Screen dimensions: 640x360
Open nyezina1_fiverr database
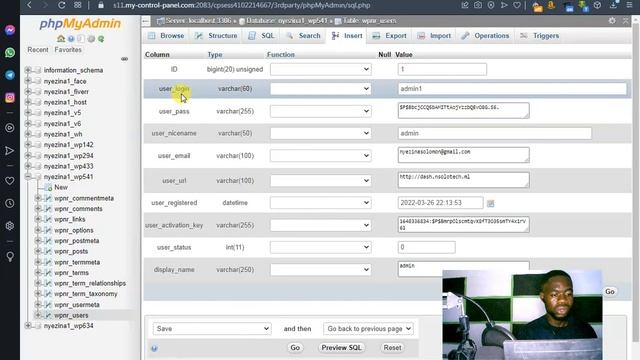pos(66,91)
